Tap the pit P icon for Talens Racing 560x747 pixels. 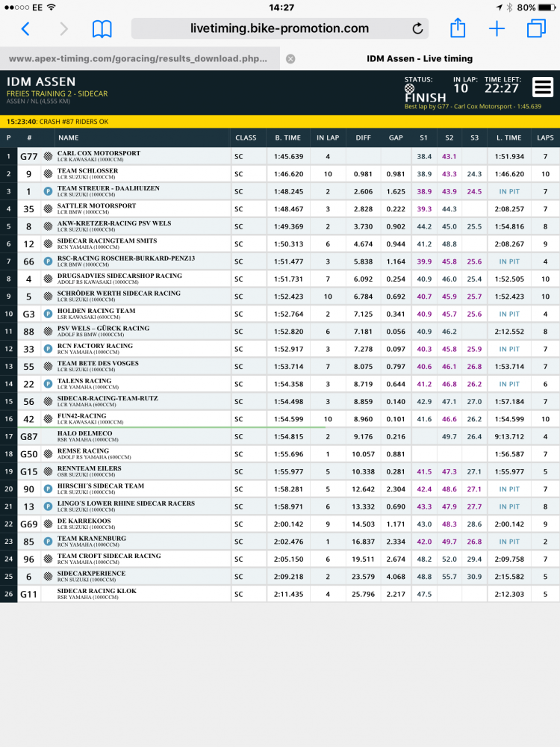pos(48,384)
